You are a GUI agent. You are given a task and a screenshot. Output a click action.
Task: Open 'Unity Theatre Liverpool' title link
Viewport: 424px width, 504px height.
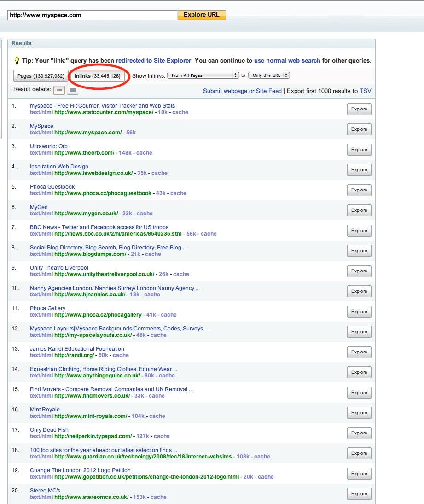point(59,268)
